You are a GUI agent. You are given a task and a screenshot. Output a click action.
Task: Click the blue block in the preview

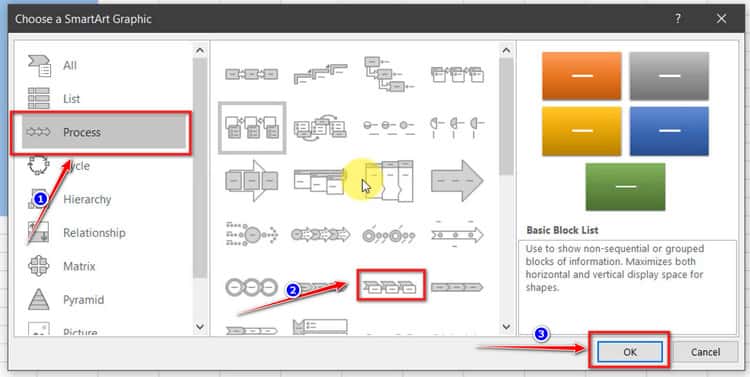669,131
